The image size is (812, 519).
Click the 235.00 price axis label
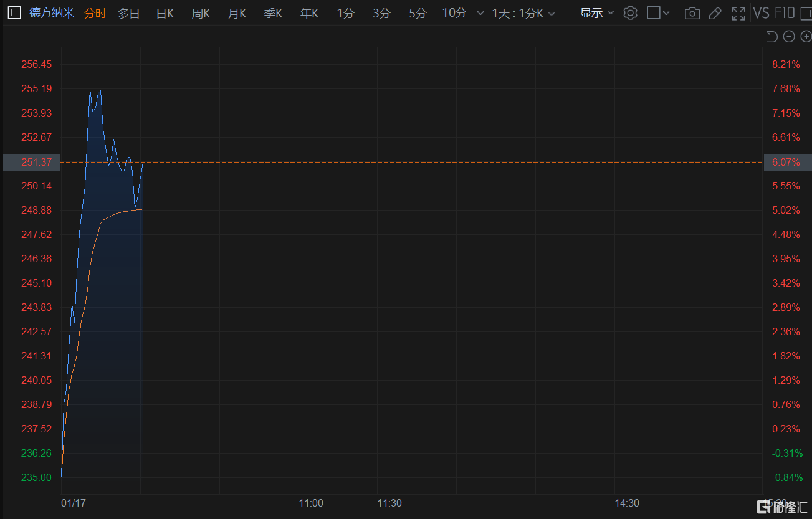[x=37, y=477]
